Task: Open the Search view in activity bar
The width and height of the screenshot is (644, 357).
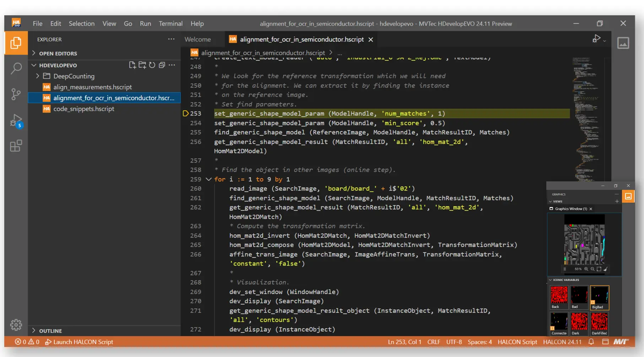Action: (16, 68)
